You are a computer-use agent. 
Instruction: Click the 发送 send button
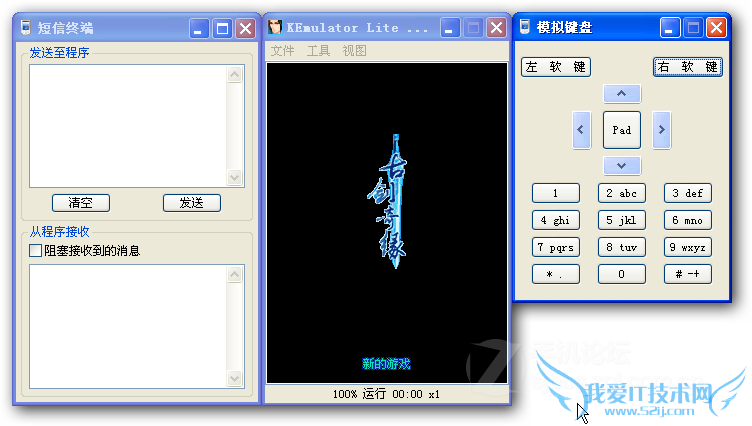(x=192, y=203)
